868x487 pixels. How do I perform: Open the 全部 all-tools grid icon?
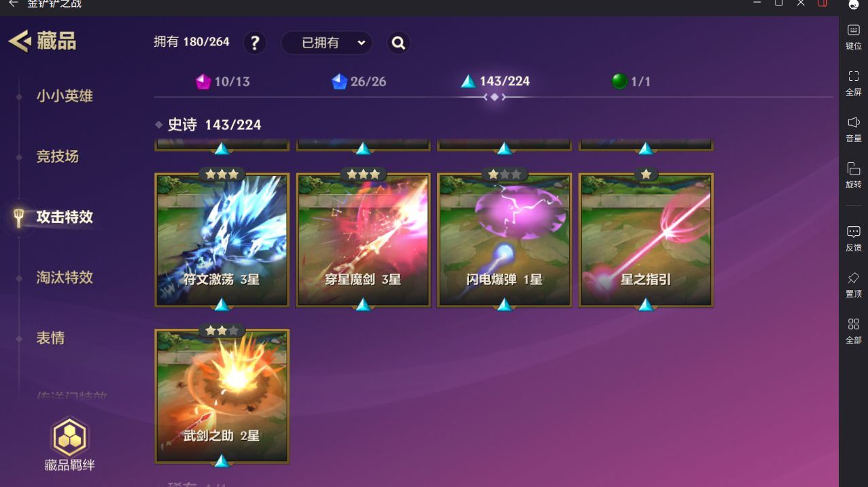tap(854, 324)
